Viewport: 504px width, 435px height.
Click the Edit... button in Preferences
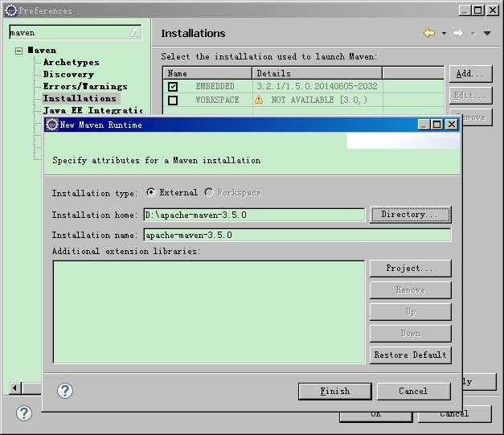[470, 95]
